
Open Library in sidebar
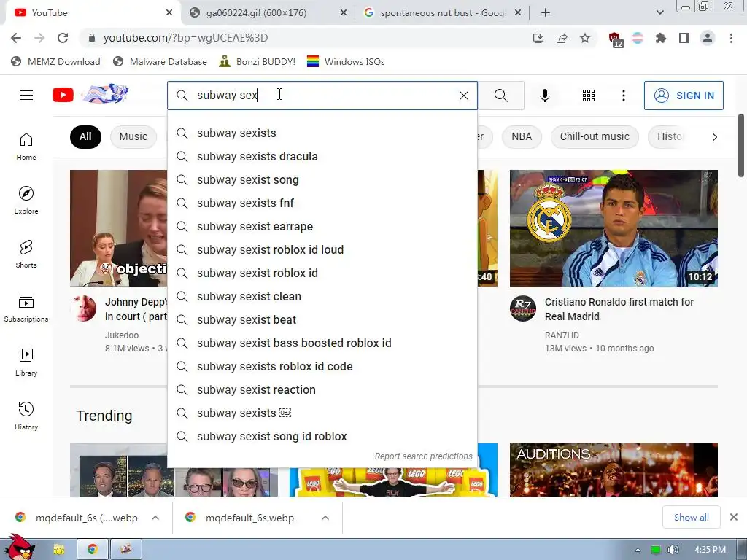[x=26, y=362]
